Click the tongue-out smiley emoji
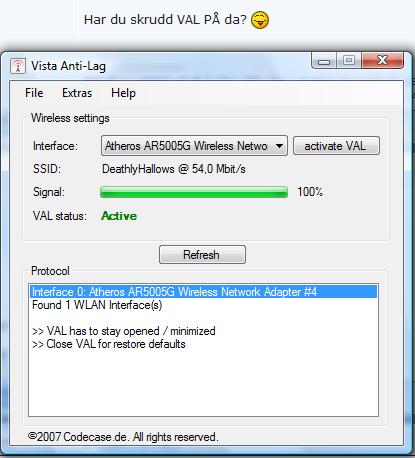The image size is (415, 458). (x=260, y=20)
